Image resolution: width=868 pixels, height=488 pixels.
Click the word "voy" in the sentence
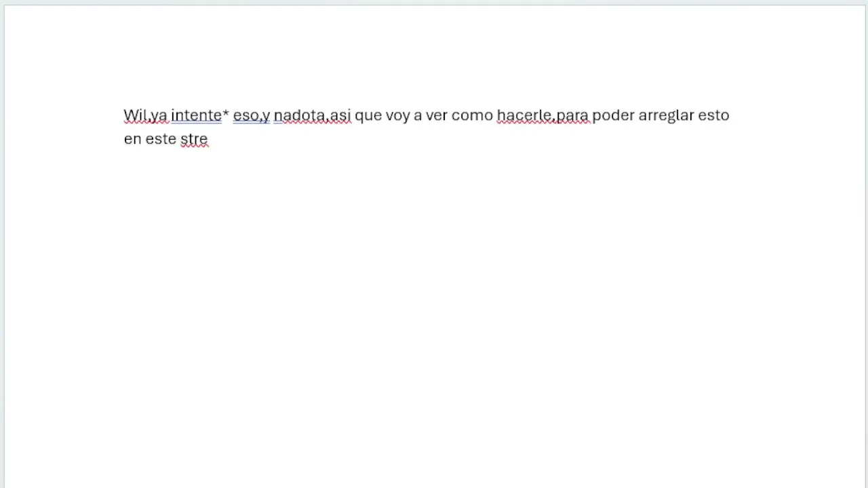click(x=398, y=116)
